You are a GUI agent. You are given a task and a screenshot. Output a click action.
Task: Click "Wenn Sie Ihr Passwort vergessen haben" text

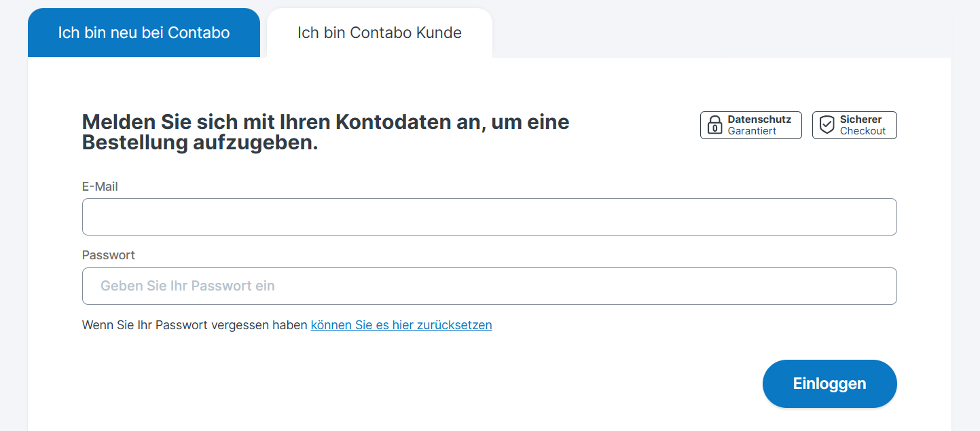tap(194, 325)
